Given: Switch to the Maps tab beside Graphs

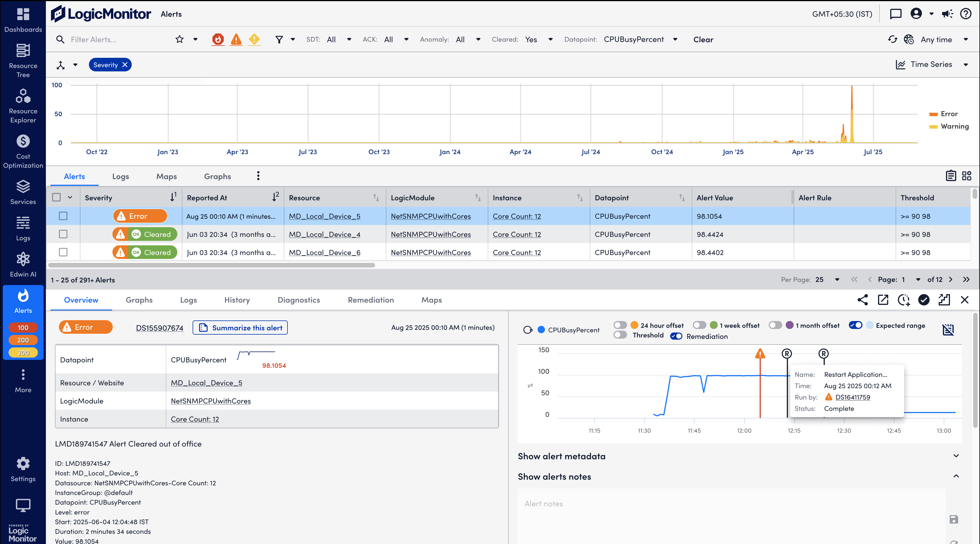Looking at the screenshot, I should pos(166,176).
